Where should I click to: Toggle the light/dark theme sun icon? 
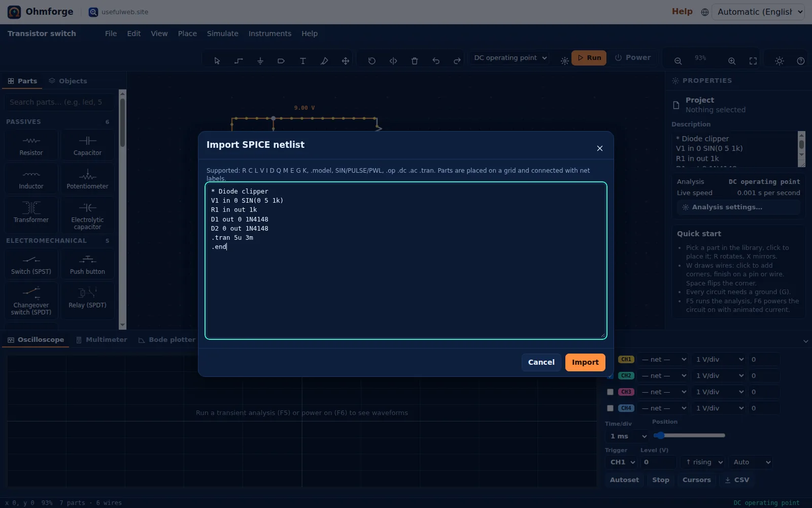(780, 61)
